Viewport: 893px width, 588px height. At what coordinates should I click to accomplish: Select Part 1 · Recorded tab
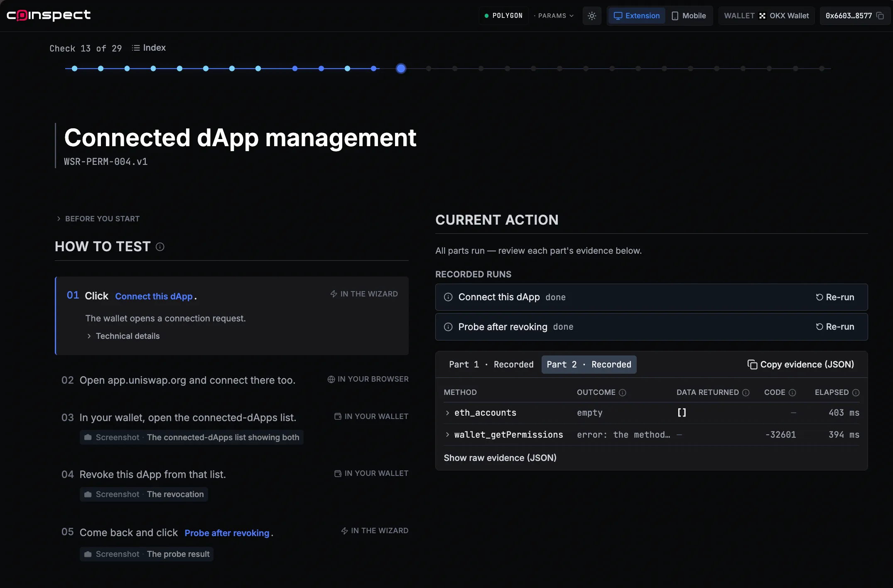(491, 365)
